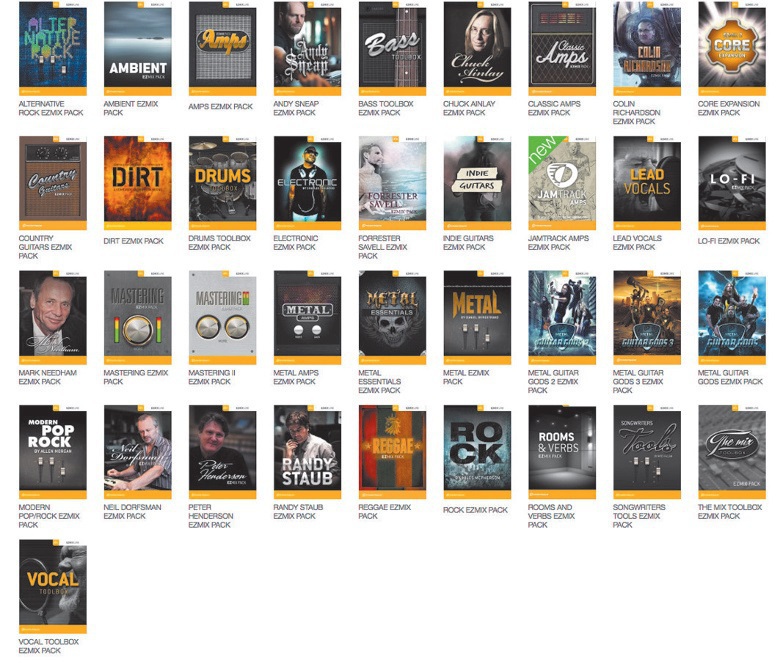
Task: View the new Jamtrack Amps cover
Action: click(562, 183)
